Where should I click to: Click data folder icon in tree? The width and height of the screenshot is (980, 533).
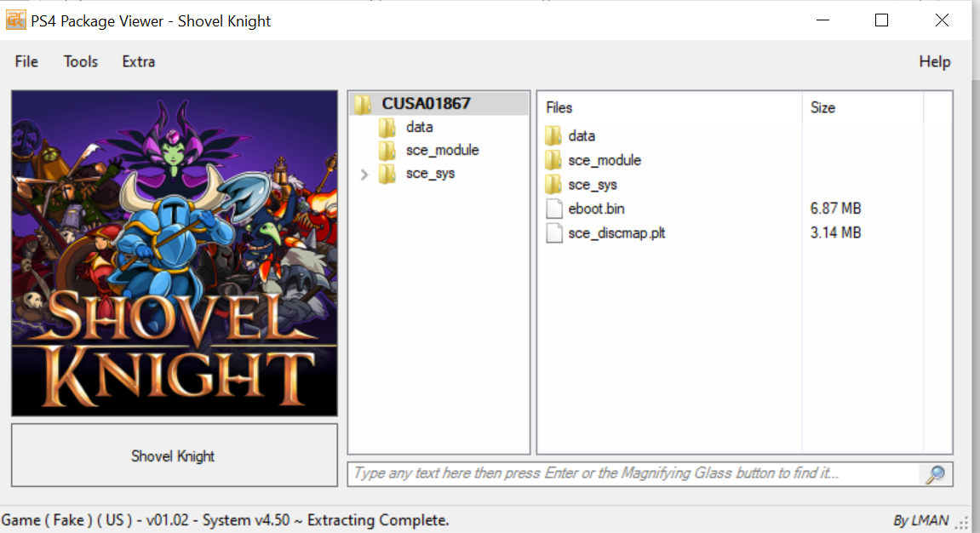point(387,128)
